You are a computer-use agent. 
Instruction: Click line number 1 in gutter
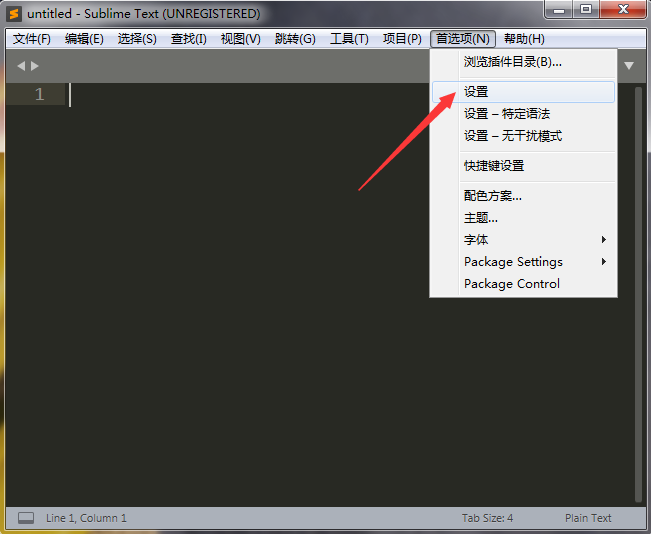click(x=39, y=94)
